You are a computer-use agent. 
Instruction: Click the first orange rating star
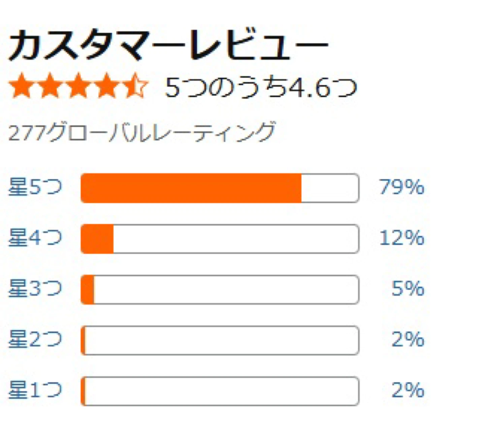pos(22,86)
